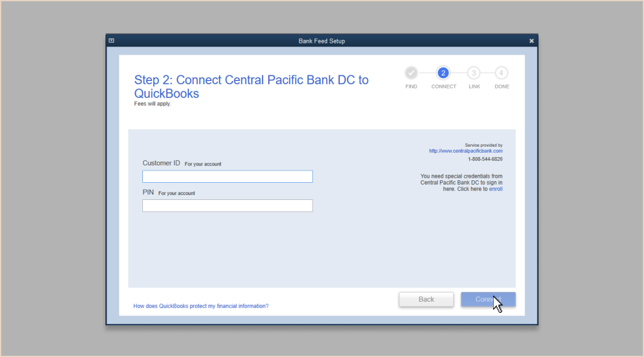Click the PIN label
The image size is (644, 357).
(148, 192)
